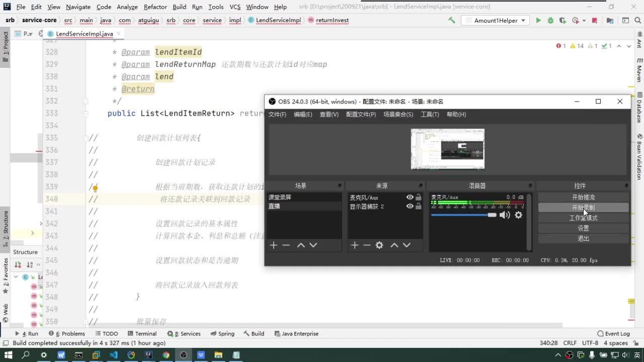The image size is (644, 362).
Task: Sort structure alphabetically icon
Action: 30,264
